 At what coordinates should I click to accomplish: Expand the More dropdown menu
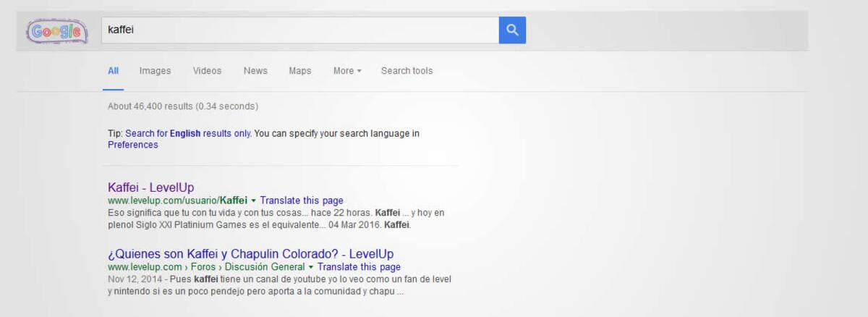tap(347, 71)
